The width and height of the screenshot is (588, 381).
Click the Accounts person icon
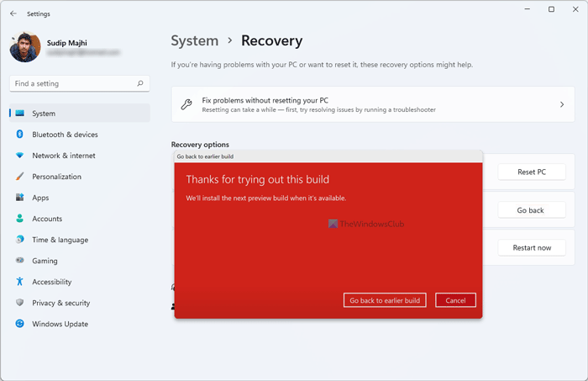tap(19, 219)
